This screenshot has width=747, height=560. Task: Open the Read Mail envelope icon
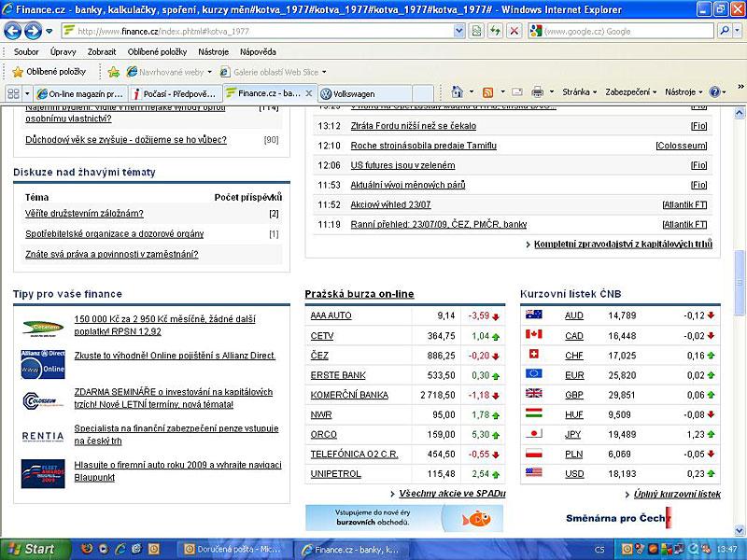point(517,92)
